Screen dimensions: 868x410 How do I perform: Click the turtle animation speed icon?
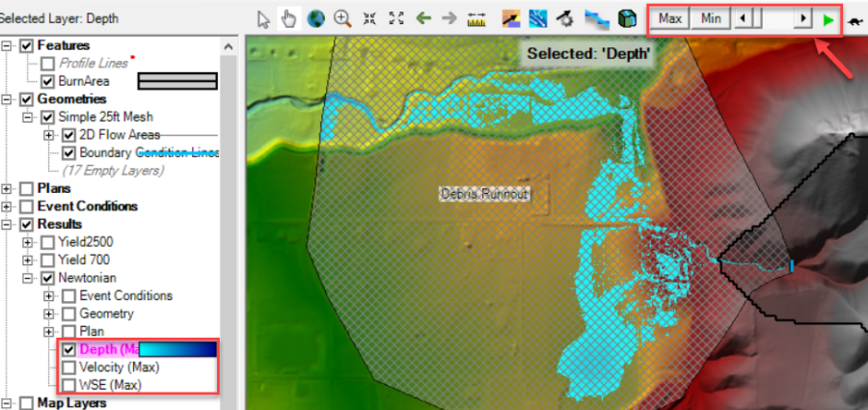854,19
